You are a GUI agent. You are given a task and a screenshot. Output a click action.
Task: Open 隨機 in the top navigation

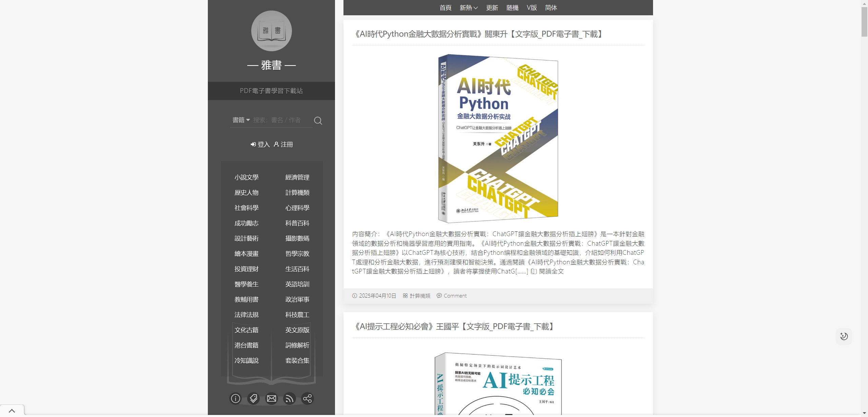click(512, 8)
